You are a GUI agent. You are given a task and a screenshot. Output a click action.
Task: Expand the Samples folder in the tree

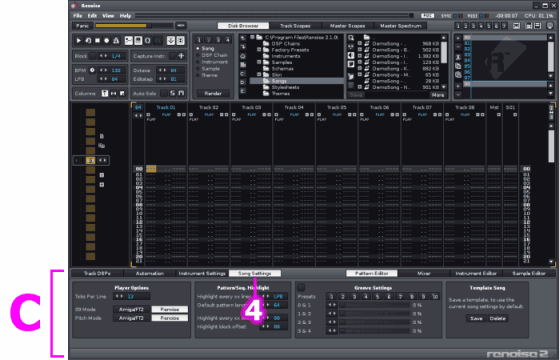259,62
